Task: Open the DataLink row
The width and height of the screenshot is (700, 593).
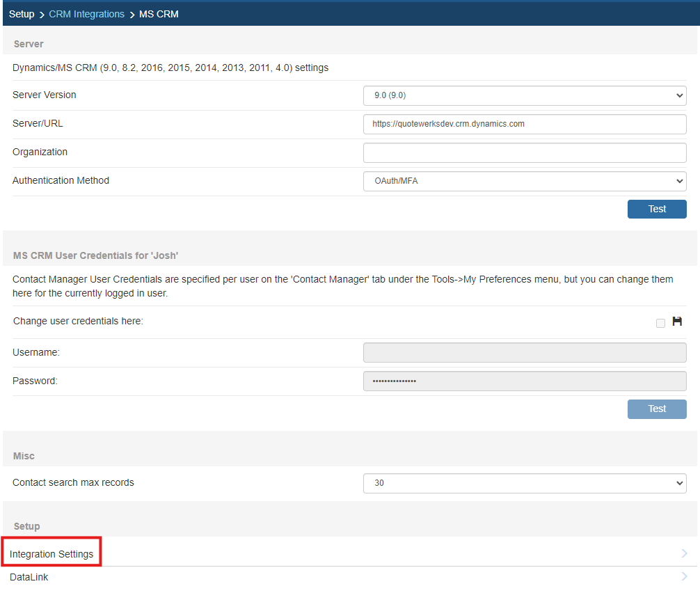Action: [x=350, y=577]
